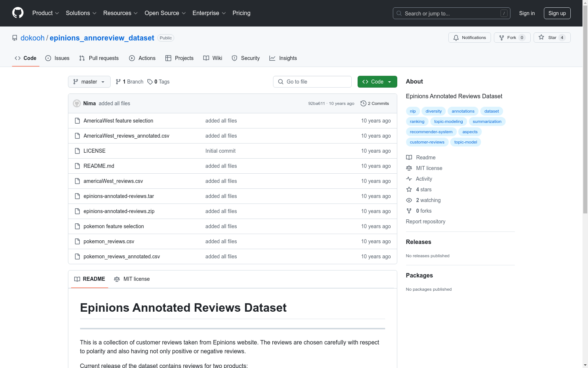Click the file icon beside AmericaWest feature selection
Viewport: 588px width, 368px height.
[77, 121]
